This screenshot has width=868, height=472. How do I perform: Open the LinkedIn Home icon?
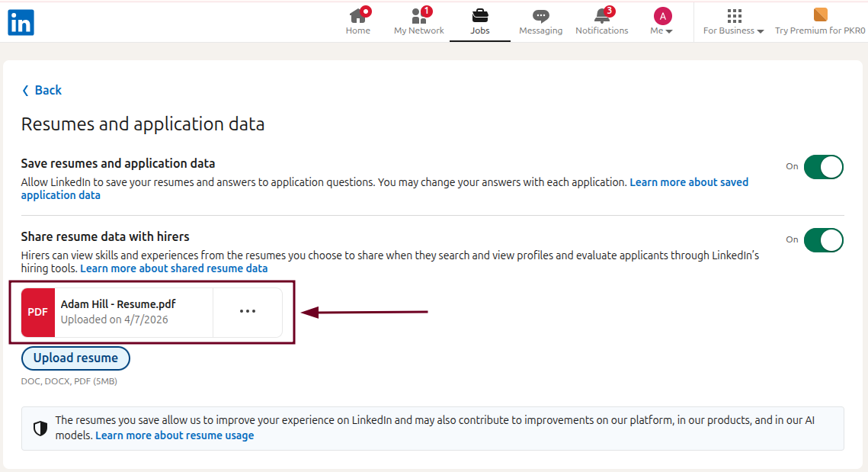click(358, 15)
